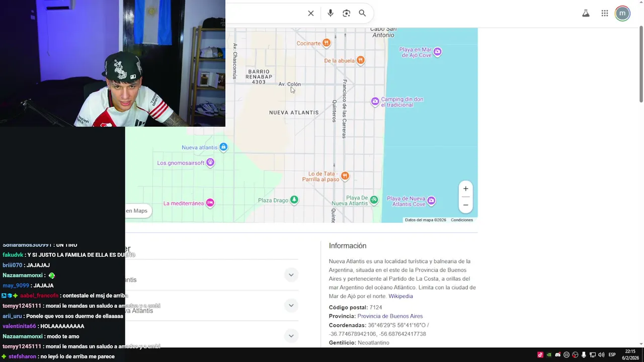Click the Información heading
The height and width of the screenshot is (362, 644).
[348, 246]
